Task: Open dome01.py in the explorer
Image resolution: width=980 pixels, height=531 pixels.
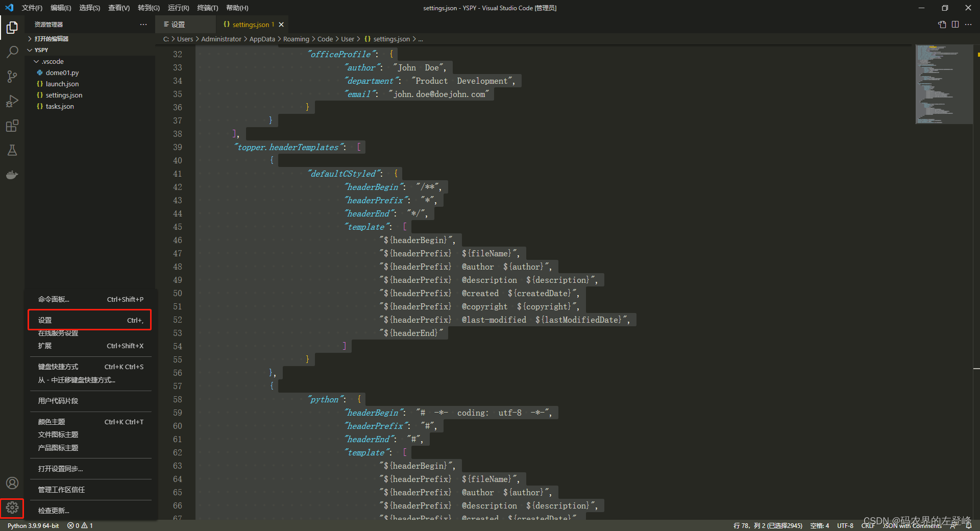Action: 62,73
